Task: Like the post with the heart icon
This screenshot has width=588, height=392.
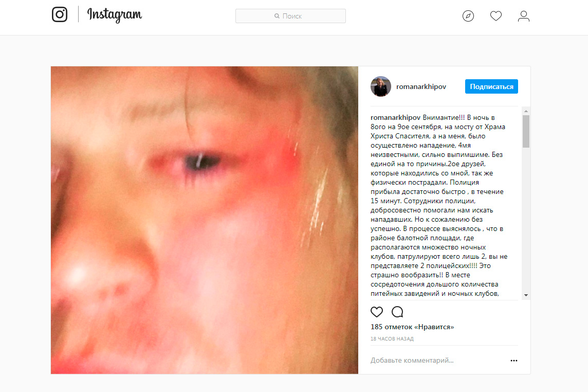Action: coord(377,312)
